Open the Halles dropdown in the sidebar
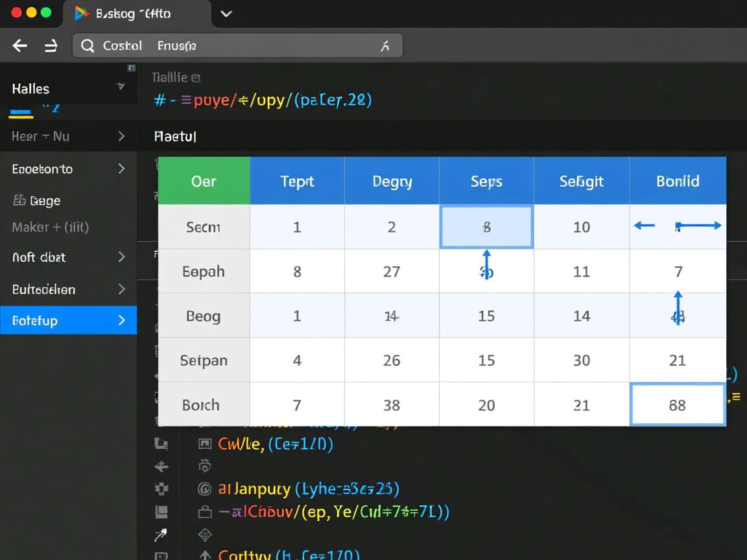 click(120, 86)
